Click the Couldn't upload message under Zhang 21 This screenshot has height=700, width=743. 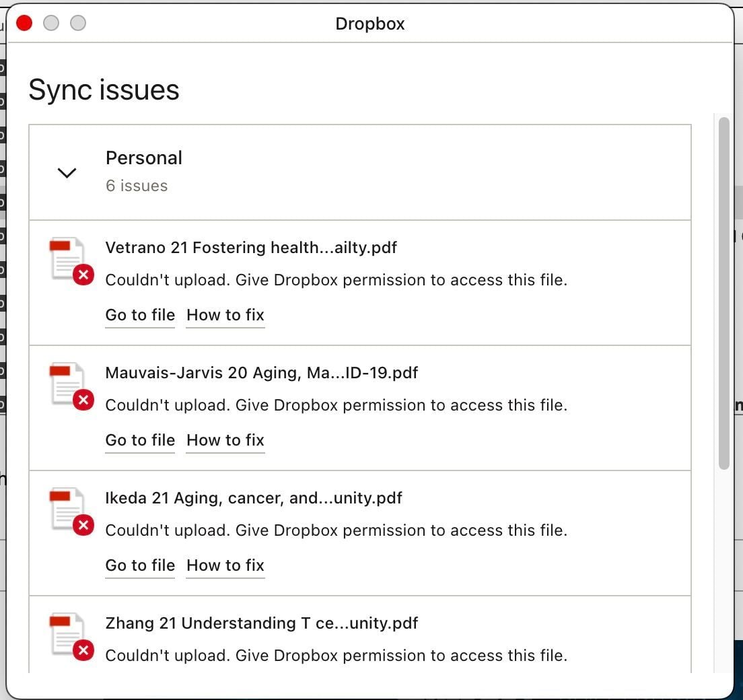pyautogui.click(x=337, y=656)
